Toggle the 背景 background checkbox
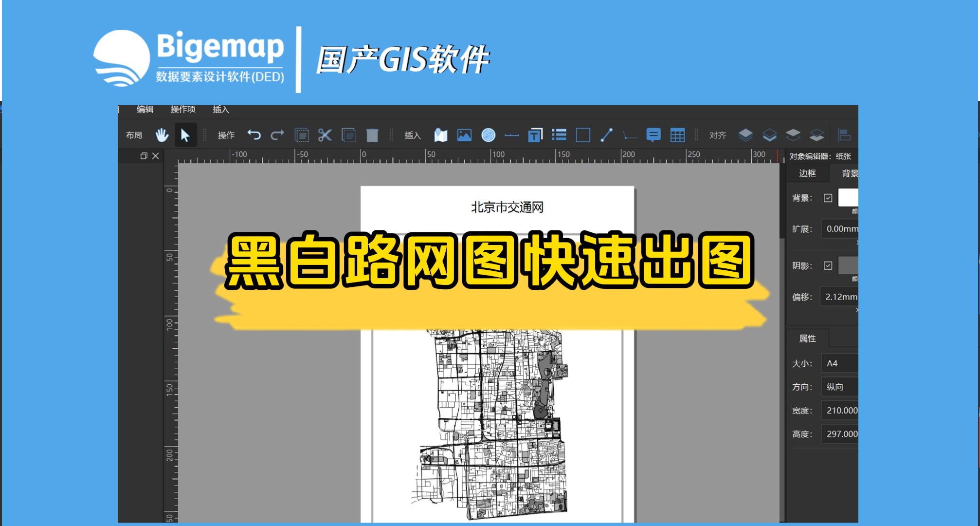Image resolution: width=980 pixels, height=526 pixels. coord(828,198)
